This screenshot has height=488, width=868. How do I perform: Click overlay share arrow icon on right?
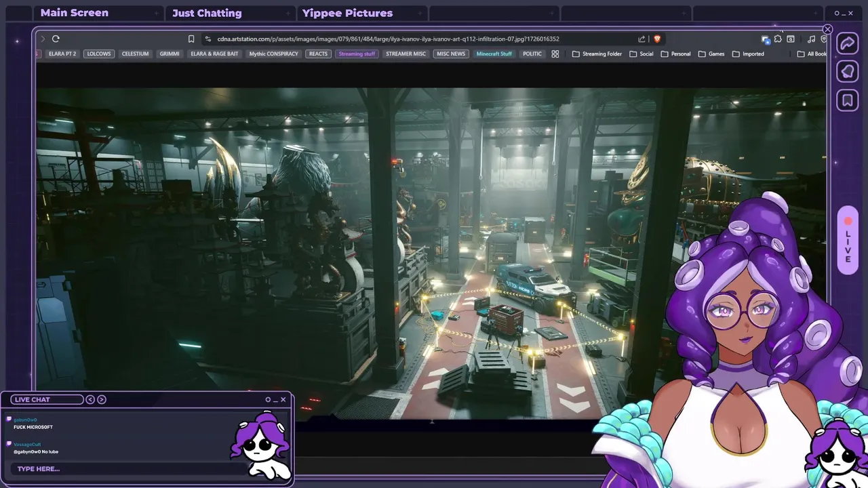[x=847, y=43]
